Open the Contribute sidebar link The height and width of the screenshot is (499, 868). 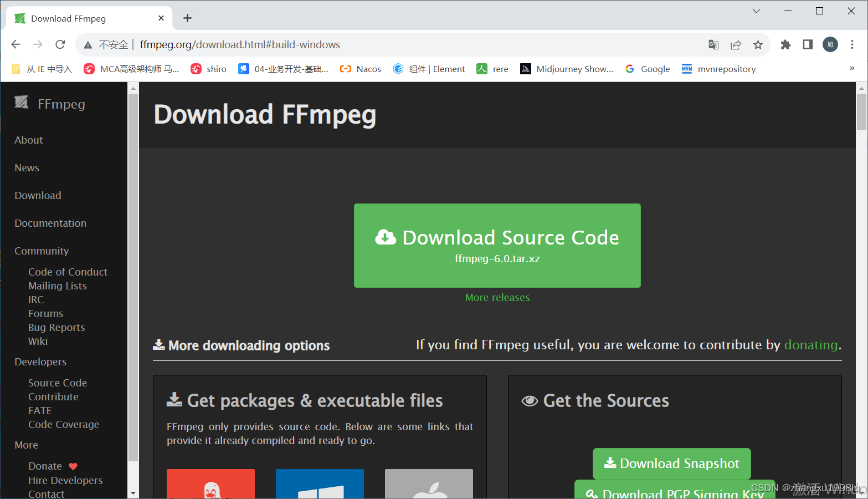coord(53,397)
